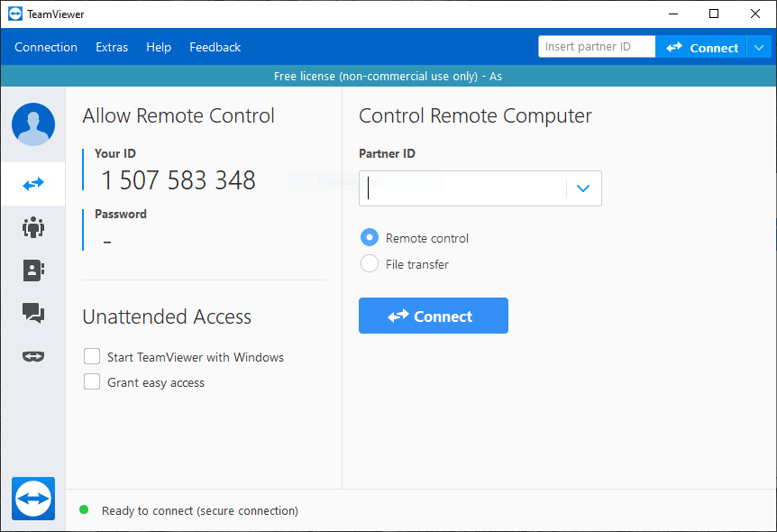This screenshot has height=532, width=777.
Task: Select the Meeting icon in the sidebar
Action: coord(32,227)
